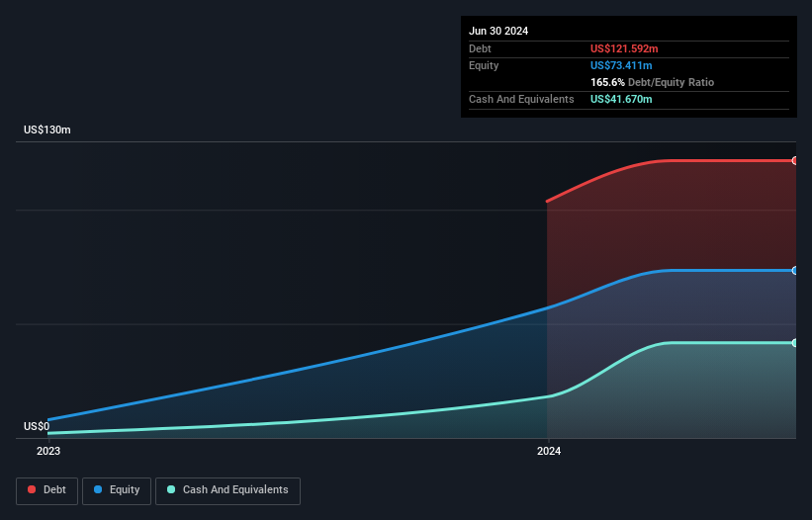Click the teal Cash legend dot

tap(171, 489)
